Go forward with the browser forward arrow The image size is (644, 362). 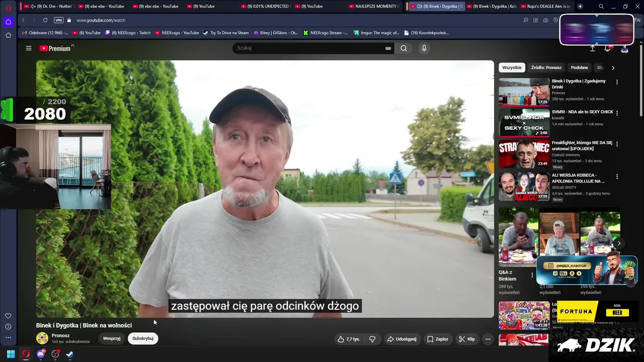tap(34, 20)
